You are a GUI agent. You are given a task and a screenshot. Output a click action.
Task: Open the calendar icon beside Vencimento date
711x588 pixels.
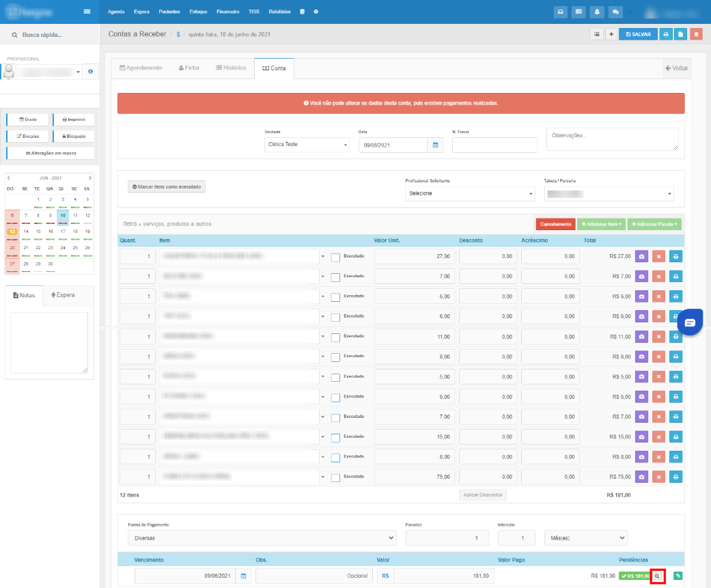point(244,576)
